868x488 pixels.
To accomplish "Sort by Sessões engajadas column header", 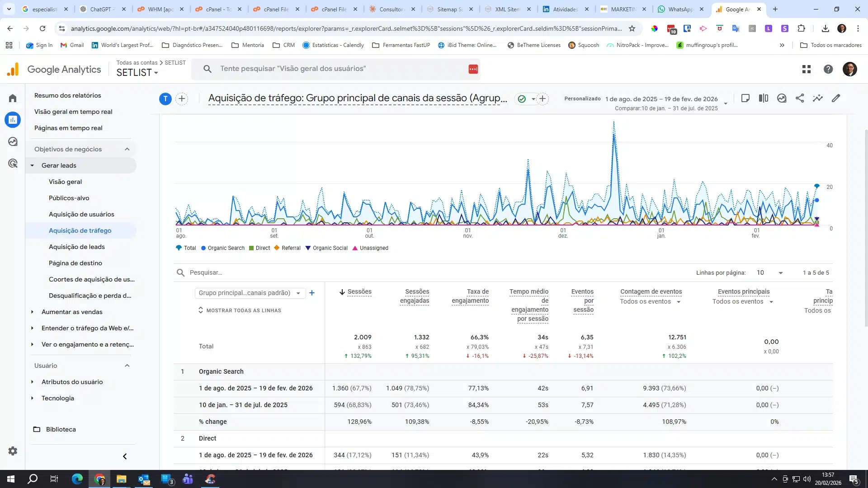I will [414, 296].
